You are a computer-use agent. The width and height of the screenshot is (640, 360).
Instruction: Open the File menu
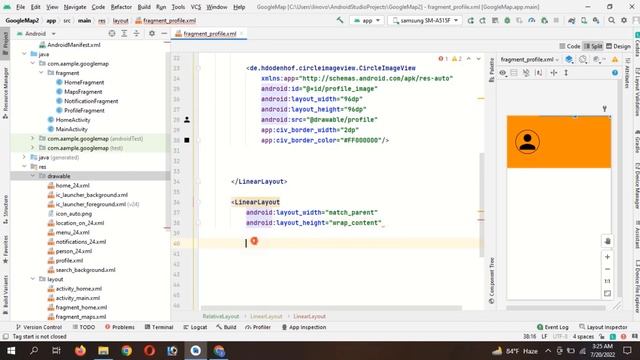[x=20, y=7]
